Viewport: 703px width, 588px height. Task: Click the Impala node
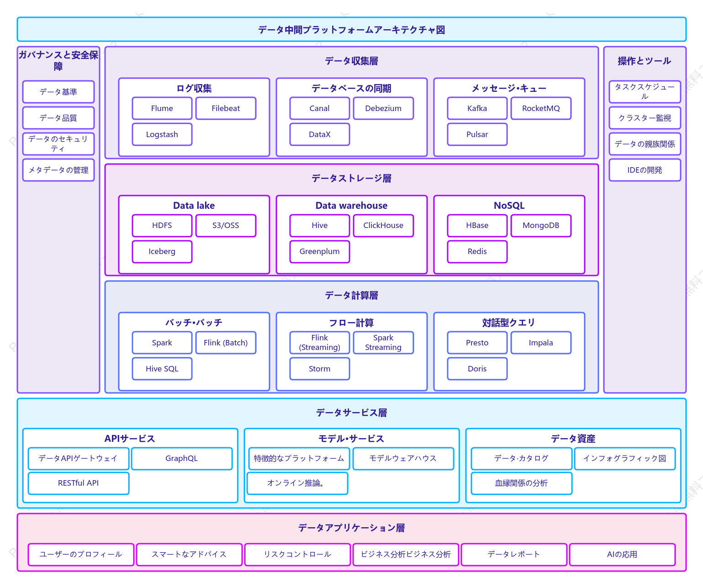tap(541, 343)
